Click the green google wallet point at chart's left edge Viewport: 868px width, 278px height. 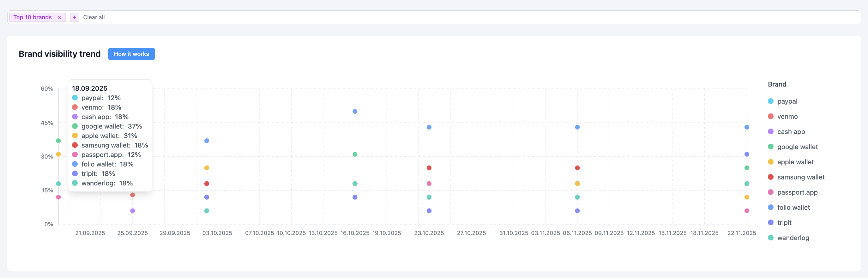pos(58,141)
